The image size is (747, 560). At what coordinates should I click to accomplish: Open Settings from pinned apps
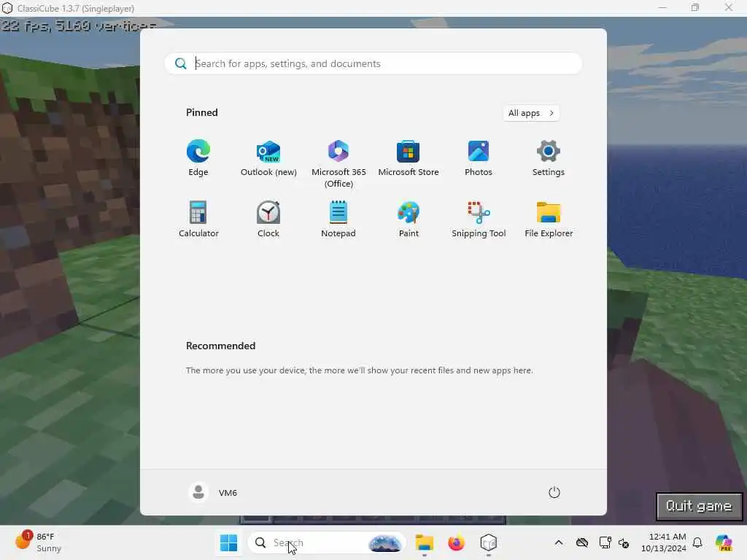[x=549, y=158]
